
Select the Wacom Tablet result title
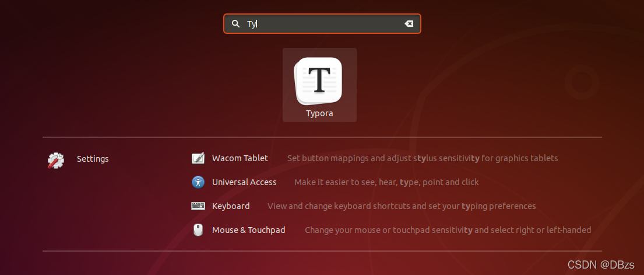(240, 158)
